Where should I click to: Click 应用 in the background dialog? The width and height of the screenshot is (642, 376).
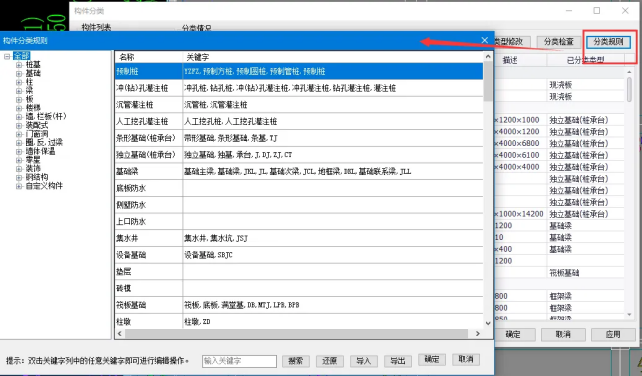pyautogui.click(x=613, y=335)
